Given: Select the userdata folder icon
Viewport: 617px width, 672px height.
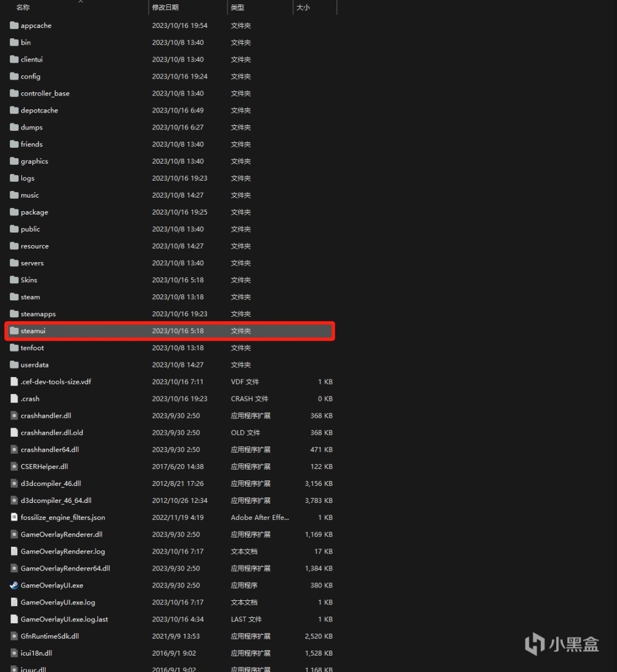Looking at the screenshot, I should coord(15,365).
